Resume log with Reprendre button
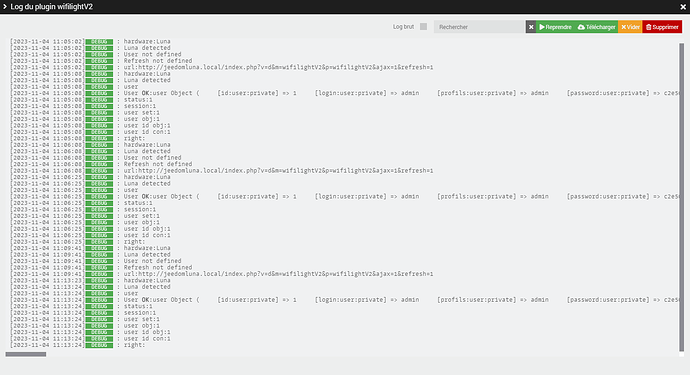This screenshot has width=690, height=375. pyautogui.click(x=555, y=27)
